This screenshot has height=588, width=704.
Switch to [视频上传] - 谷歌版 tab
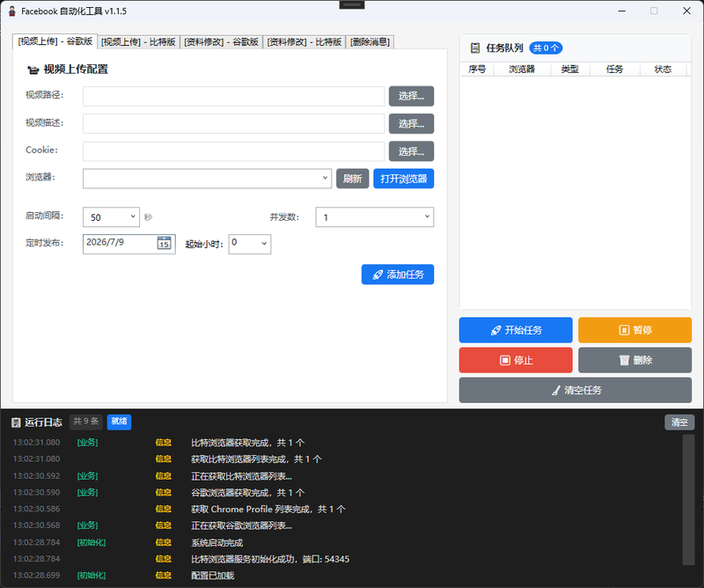55,41
